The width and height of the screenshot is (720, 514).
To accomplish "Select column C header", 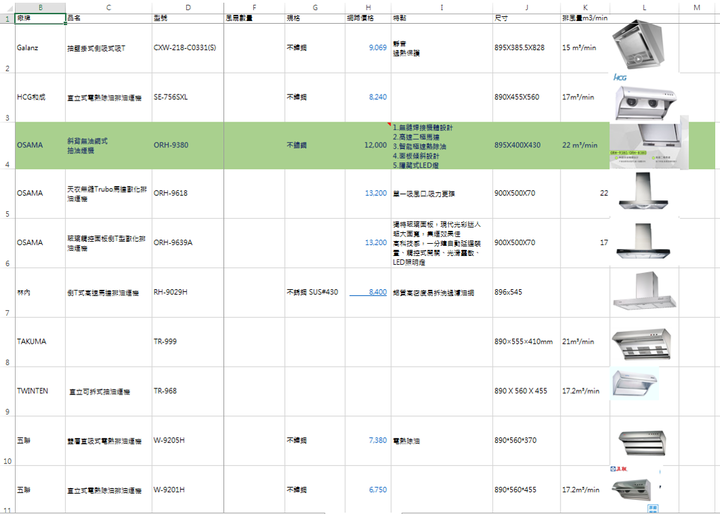I will 109,8.
